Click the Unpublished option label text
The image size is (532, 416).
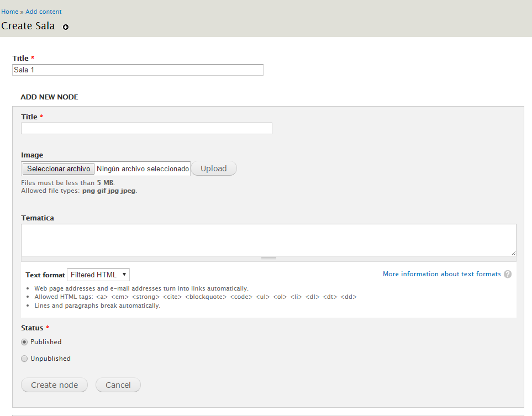50,359
